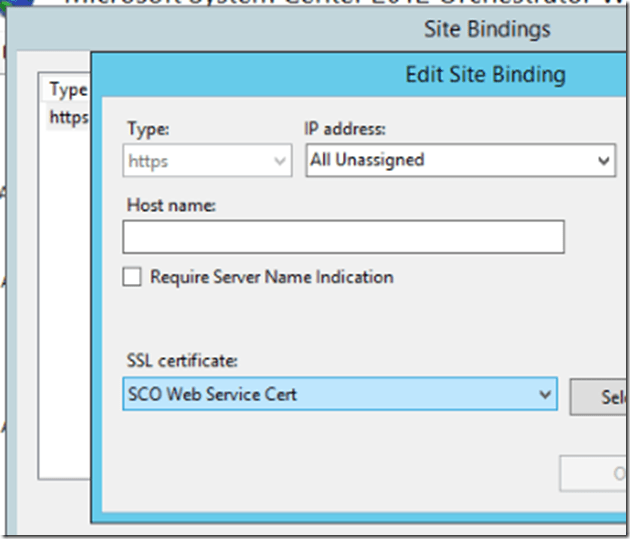The height and width of the screenshot is (539, 630).
Task: Expand the SSL certificate dropdown arrow
Action: point(545,394)
